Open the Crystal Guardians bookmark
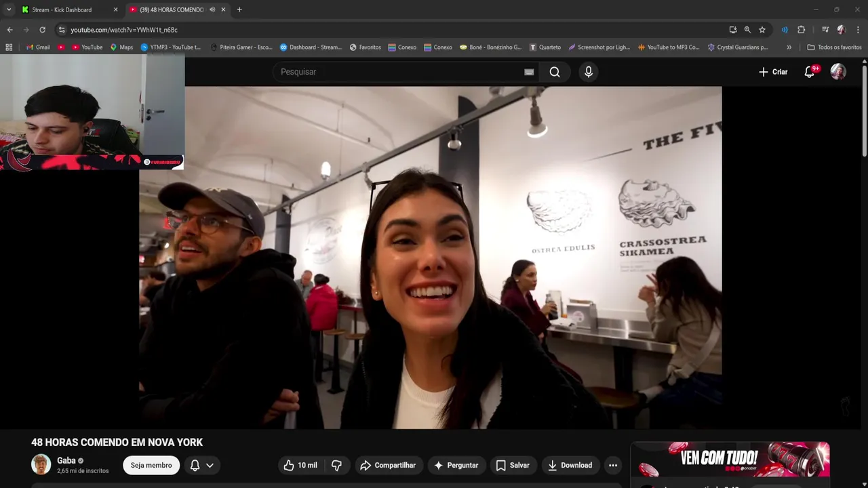868x488 pixels. point(738,47)
